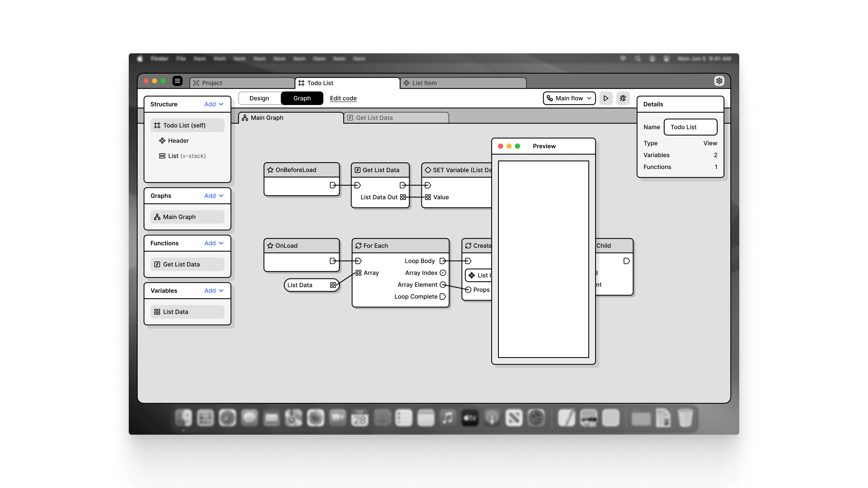This screenshot has height=488, width=868.
Task: Click the play run button
Action: (x=606, y=98)
